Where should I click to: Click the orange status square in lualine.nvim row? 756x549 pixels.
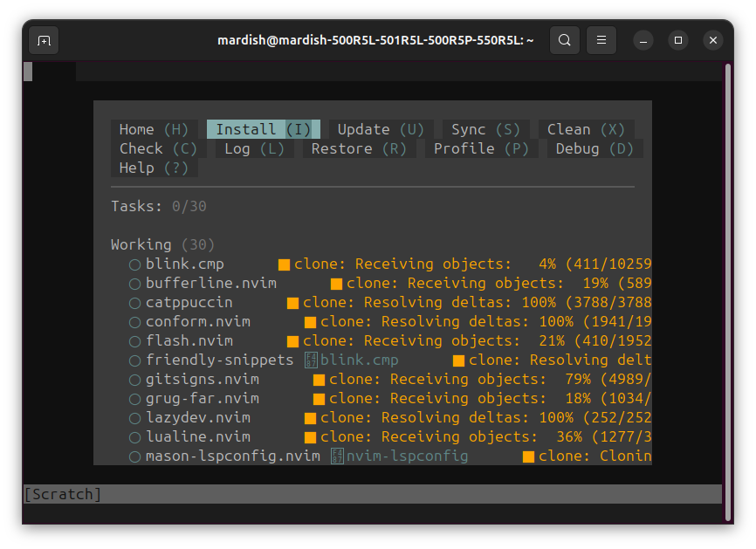point(310,437)
